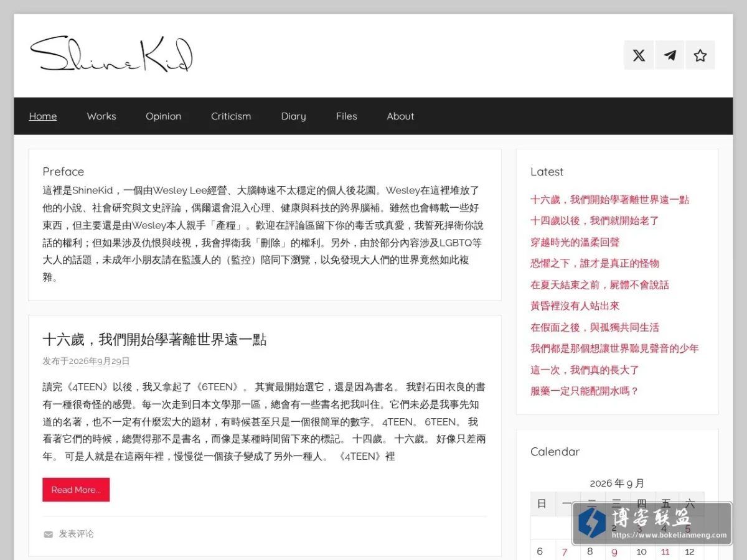Click the 发表评论 comment link

77,534
